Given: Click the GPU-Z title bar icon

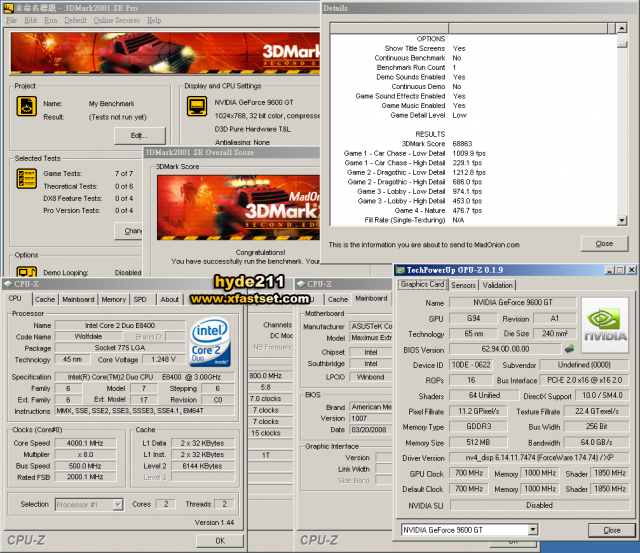Looking at the screenshot, I should [x=401, y=270].
